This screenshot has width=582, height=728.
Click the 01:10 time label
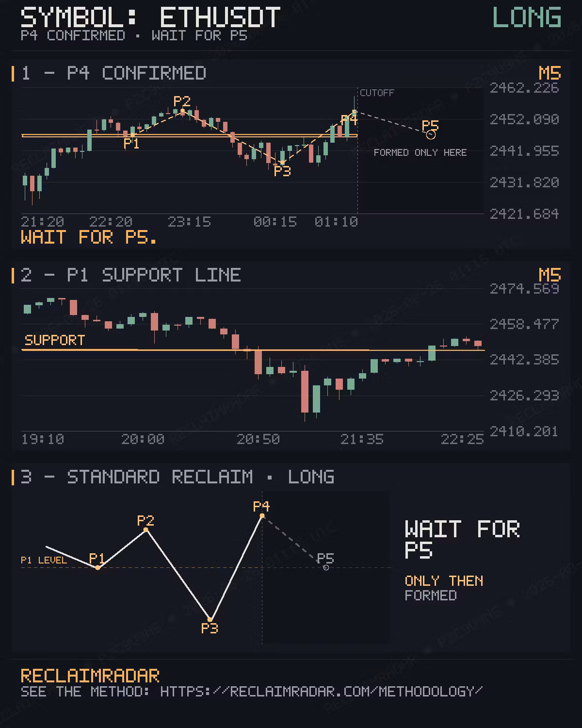(336, 222)
